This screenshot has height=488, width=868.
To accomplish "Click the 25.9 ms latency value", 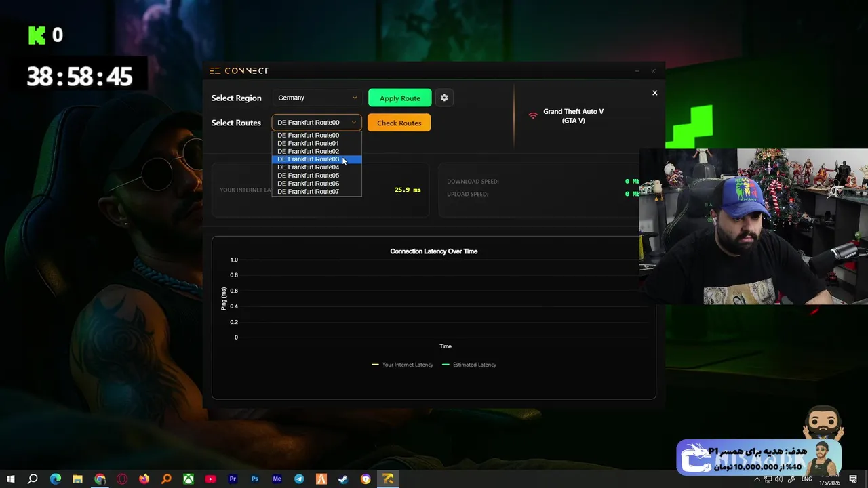I will coord(408,190).
